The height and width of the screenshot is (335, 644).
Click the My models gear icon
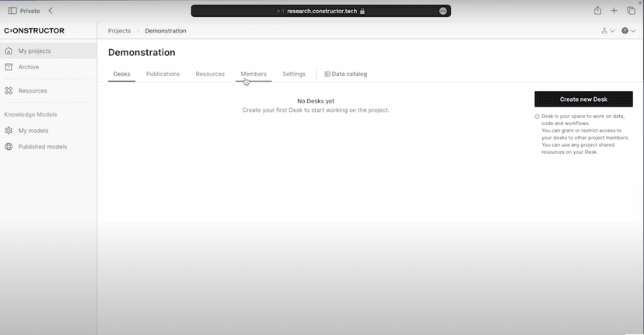point(9,131)
